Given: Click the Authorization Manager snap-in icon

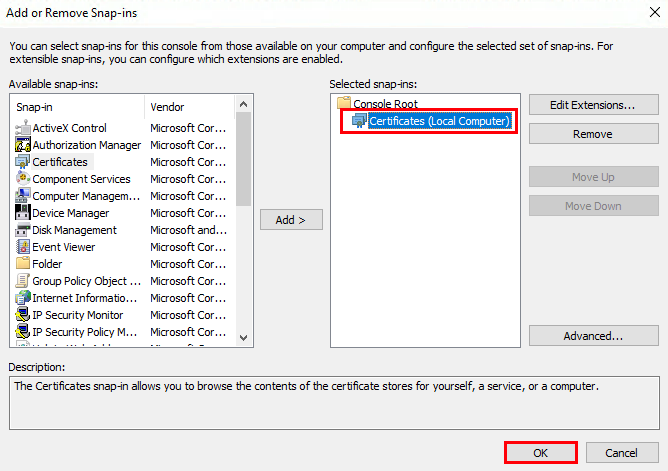Looking at the screenshot, I should pos(23,145).
